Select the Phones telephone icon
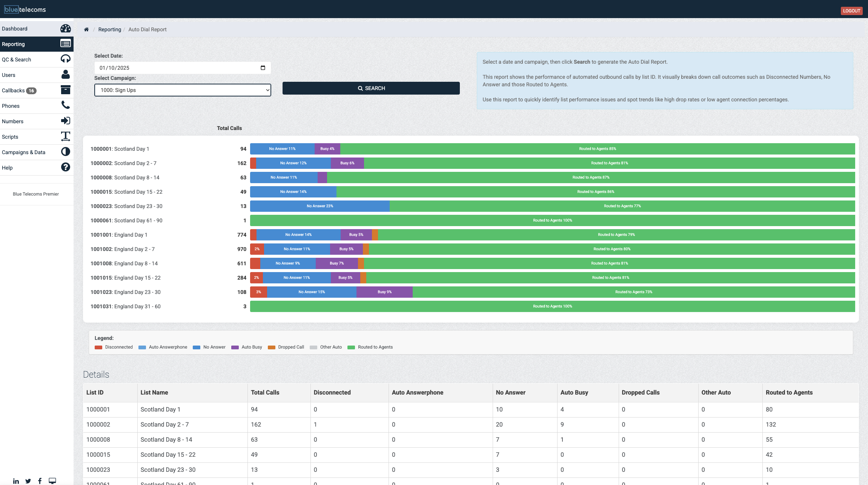 tap(65, 105)
